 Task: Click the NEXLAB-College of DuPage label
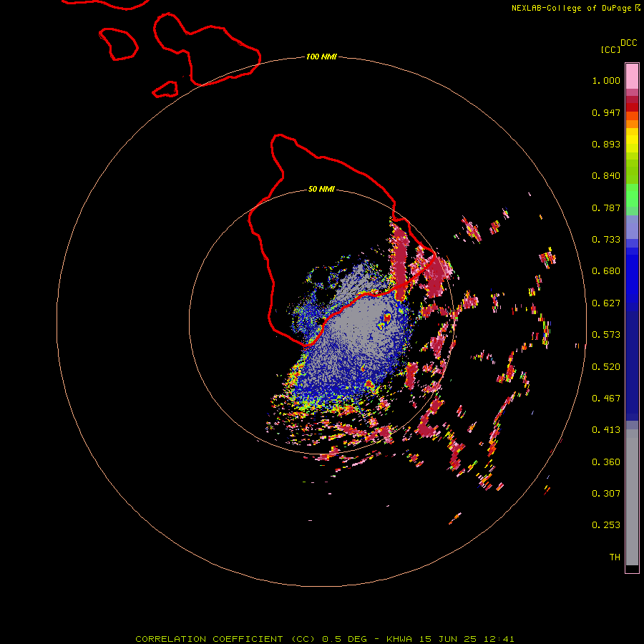(572, 8)
